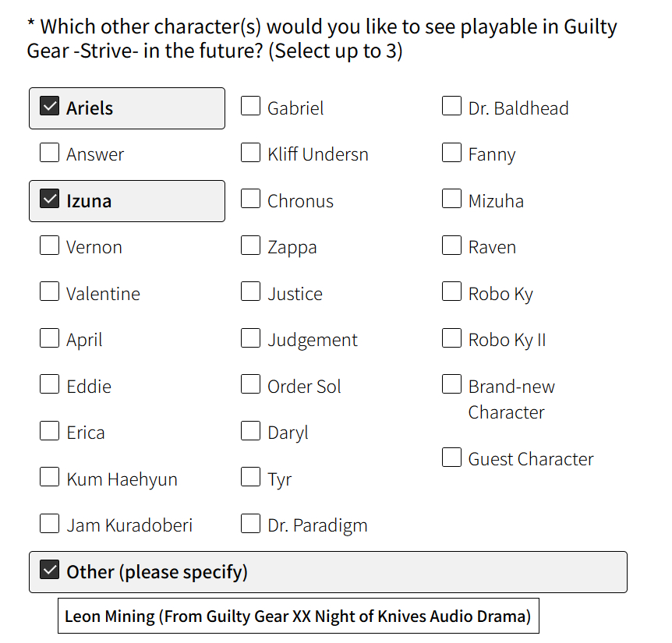Viewport: 672px width, 643px height.
Task: Enable the Jam Kuradoberi checkbox
Action: (x=50, y=524)
